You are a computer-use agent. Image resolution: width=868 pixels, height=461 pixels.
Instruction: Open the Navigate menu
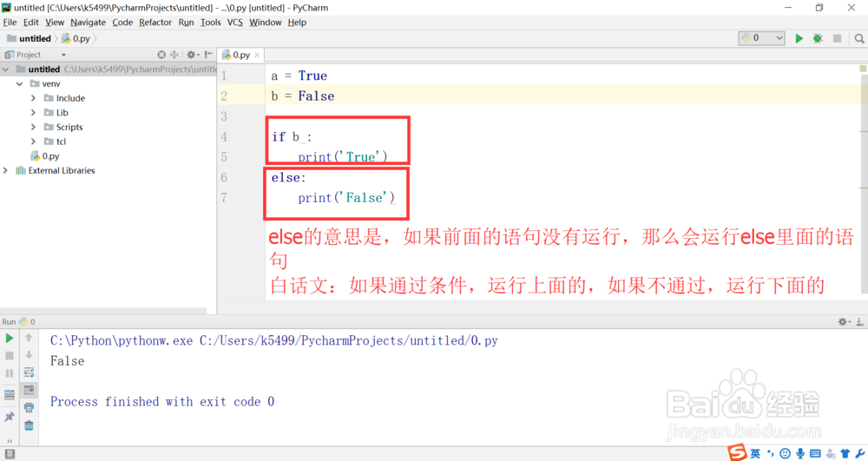[x=88, y=22]
